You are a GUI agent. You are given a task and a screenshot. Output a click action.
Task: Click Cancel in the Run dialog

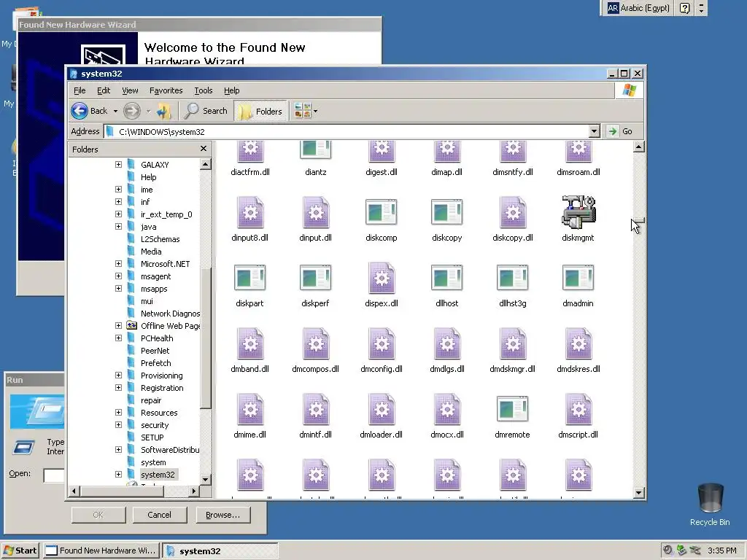coord(159,515)
